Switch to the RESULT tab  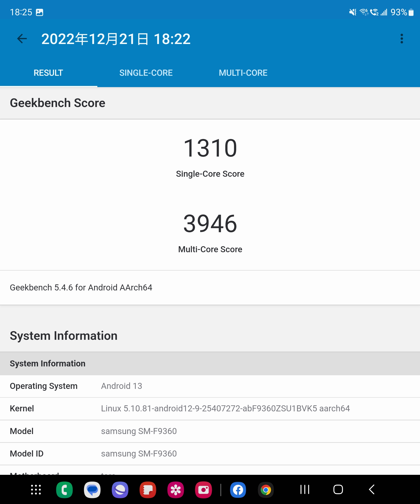coord(48,73)
